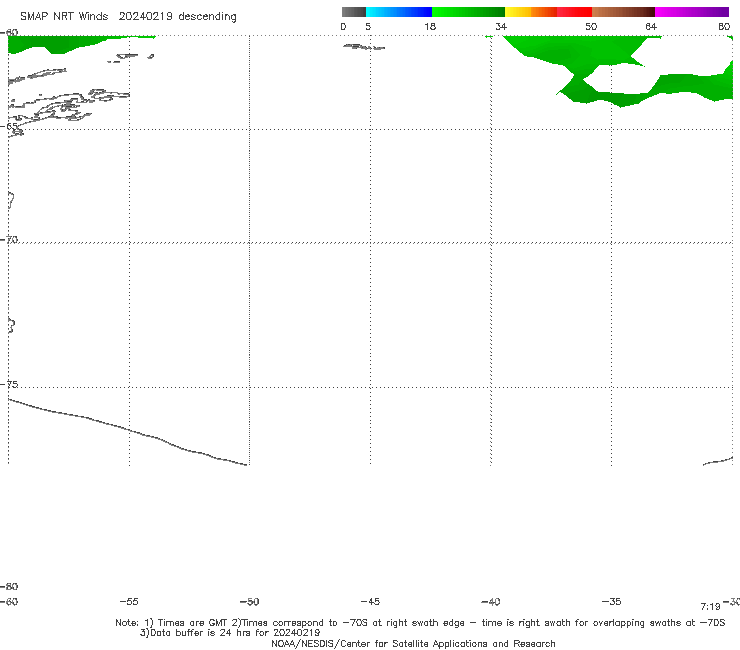Click the '-35' longitude label

tap(612, 602)
